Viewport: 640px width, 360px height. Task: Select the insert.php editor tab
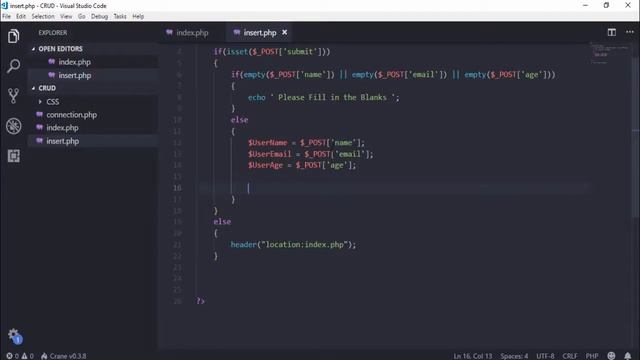click(260, 32)
